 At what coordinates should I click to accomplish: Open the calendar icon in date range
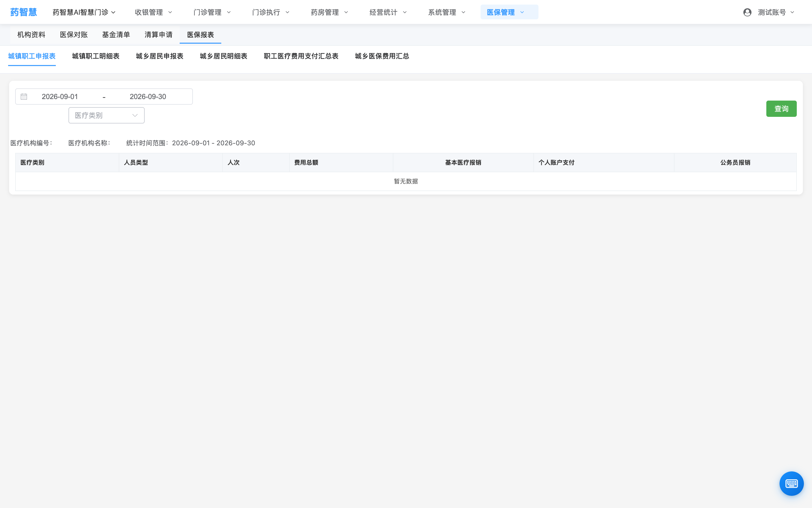point(24,97)
